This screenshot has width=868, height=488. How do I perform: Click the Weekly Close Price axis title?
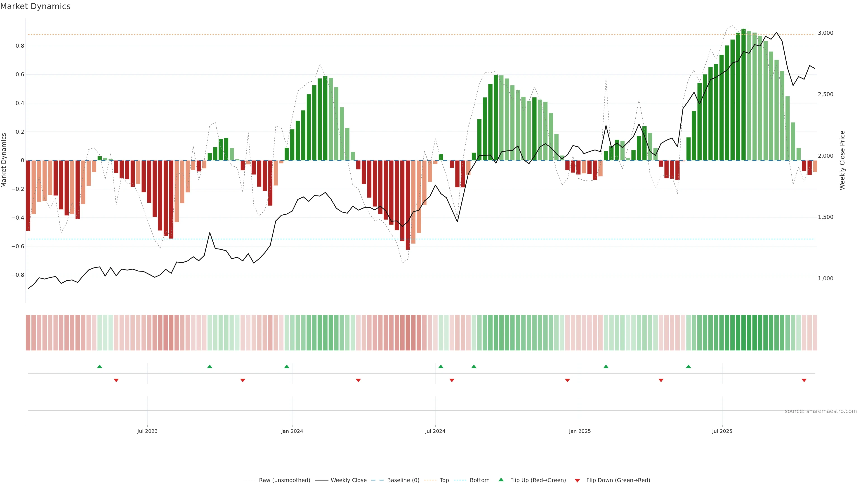(x=842, y=160)
